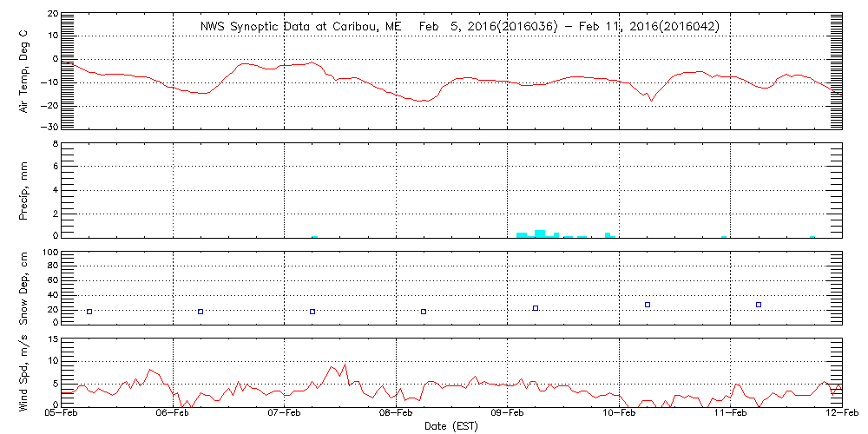
Task: Pick the snow depth square marker for 11-Feb
Action: pyautogui.click(x=759, y=305)
